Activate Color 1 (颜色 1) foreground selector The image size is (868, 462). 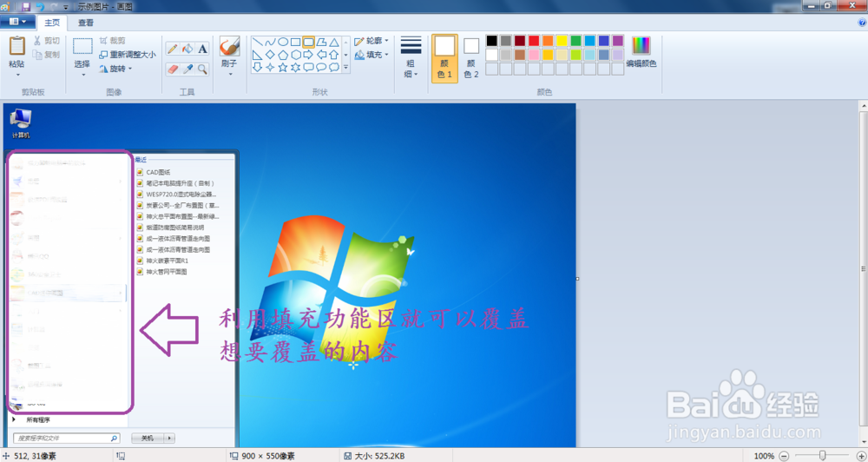click(x=444, y=58)
